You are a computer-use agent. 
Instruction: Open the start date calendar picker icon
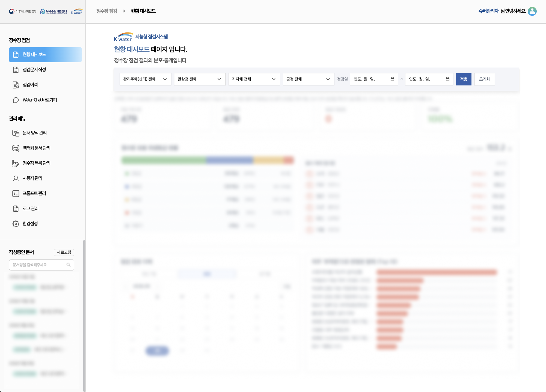[392, 79]
